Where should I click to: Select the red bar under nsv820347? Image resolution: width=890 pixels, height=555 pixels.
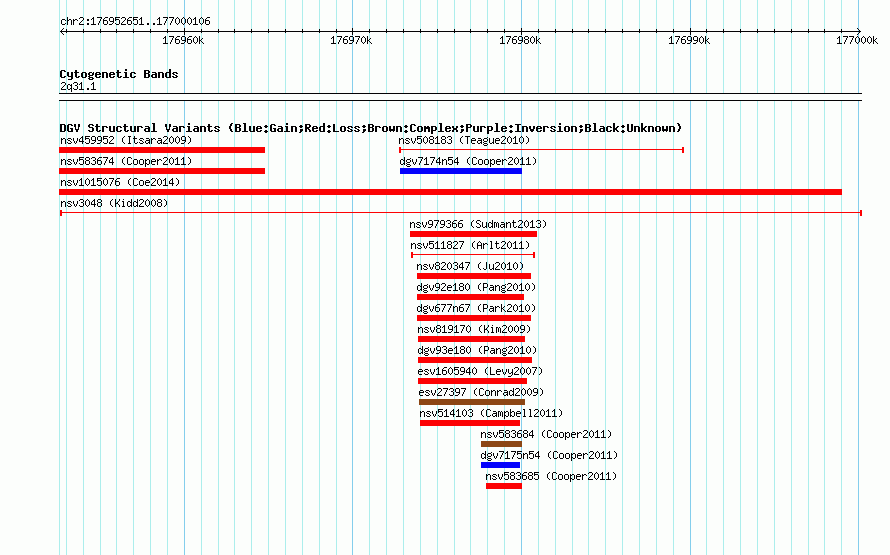coord(474,276)
